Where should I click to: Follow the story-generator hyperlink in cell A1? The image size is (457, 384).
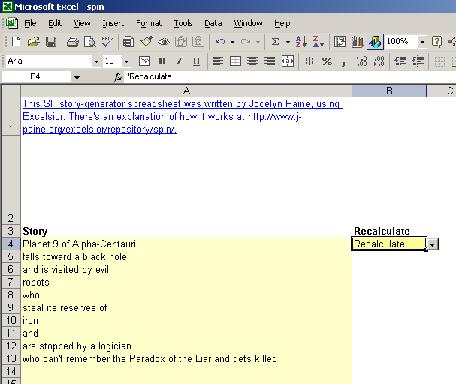click(182, 116)
